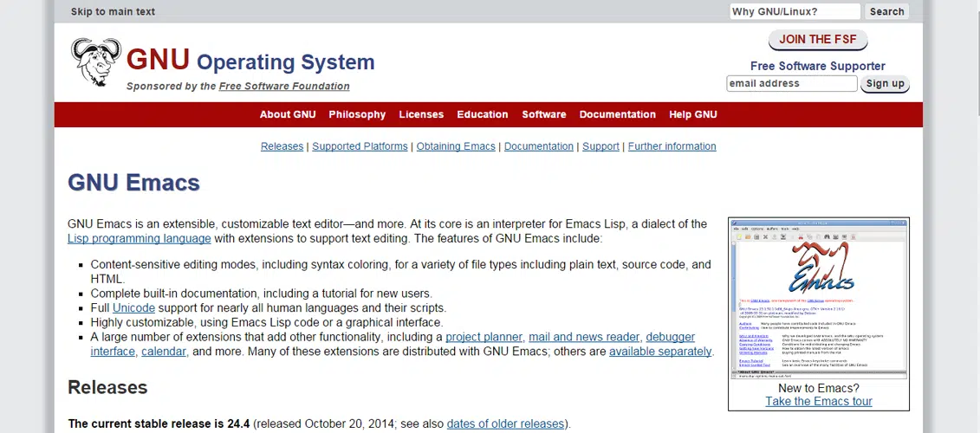Image resolution: width=980 pixels, height=433 pixels.
Task: Follow the Skip to main text link
Action: (113, 12)
